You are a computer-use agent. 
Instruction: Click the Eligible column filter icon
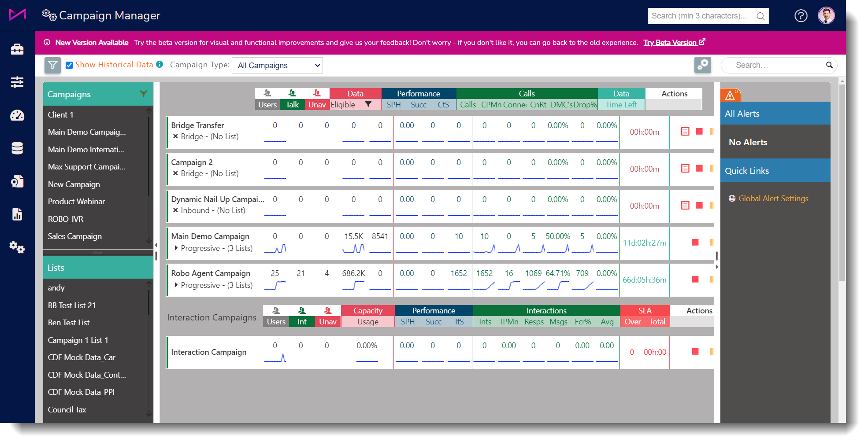coord(368,104)
